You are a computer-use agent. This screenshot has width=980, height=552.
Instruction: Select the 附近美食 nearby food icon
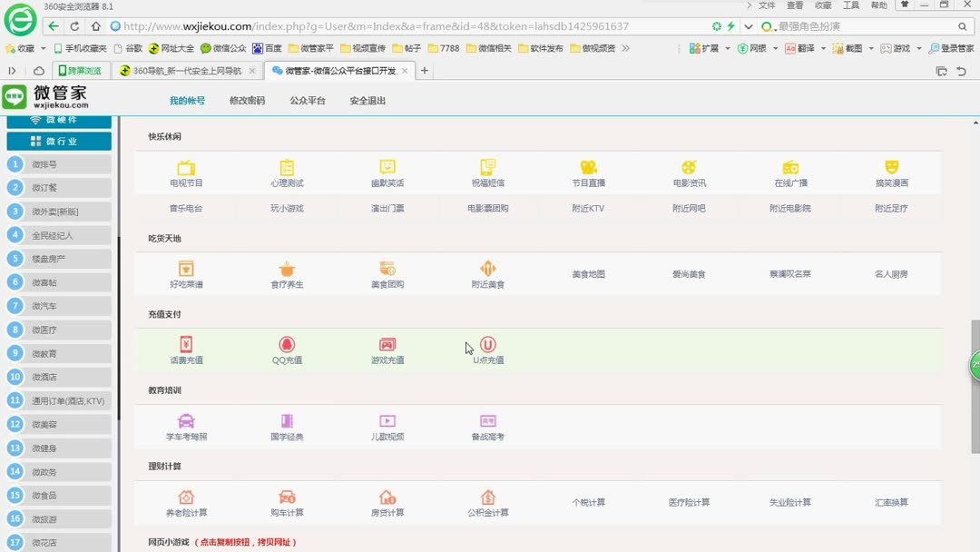pos(487,271)
